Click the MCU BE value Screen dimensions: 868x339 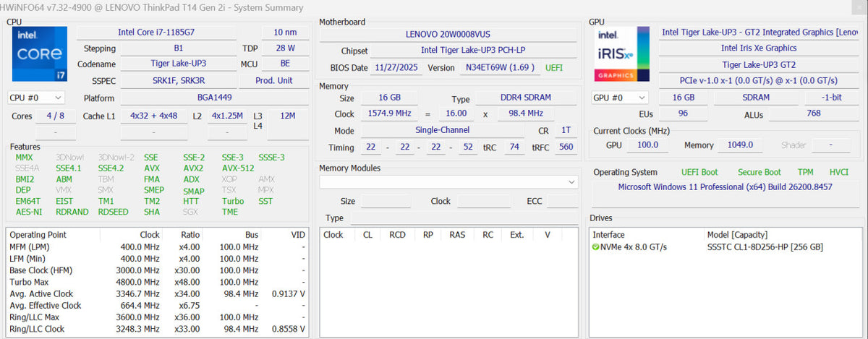coord(285,64)
